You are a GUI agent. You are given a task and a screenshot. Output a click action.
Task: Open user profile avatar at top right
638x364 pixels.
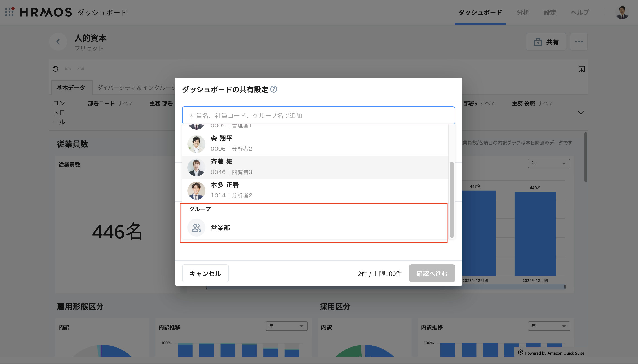click(622, 12)
